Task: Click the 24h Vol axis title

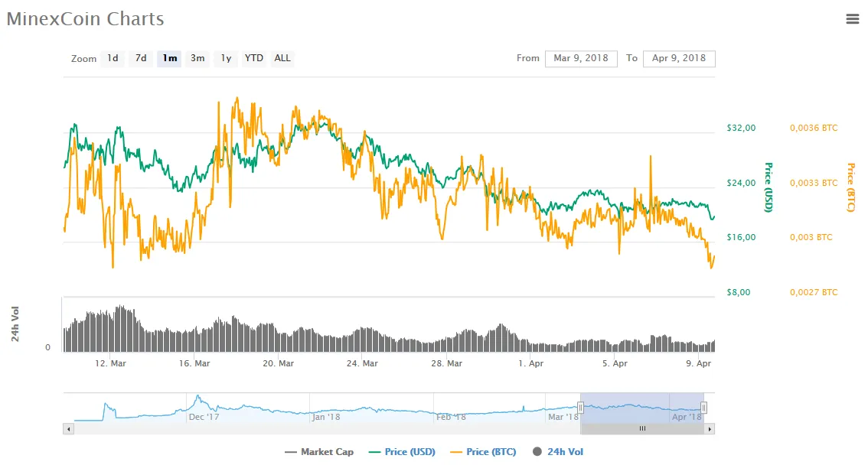Action: [15, 324]
